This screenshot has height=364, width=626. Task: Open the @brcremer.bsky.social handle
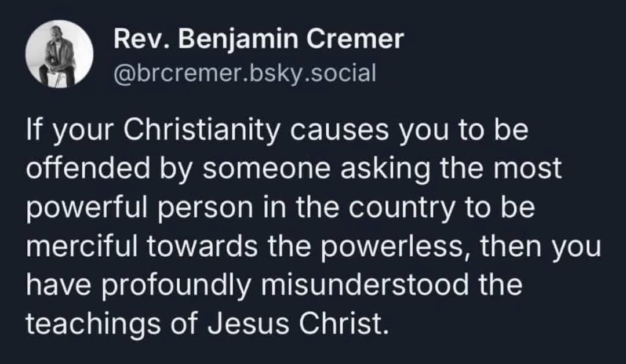pos(245,74)
